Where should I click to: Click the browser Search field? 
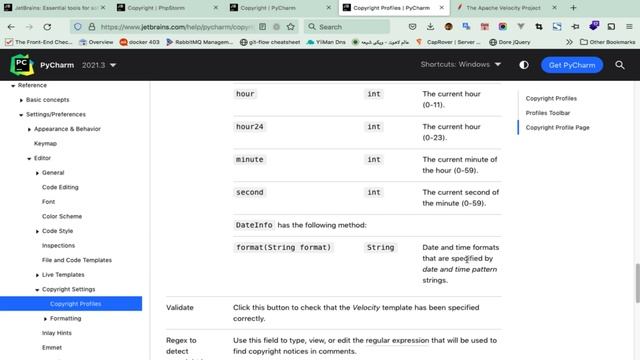347,27
